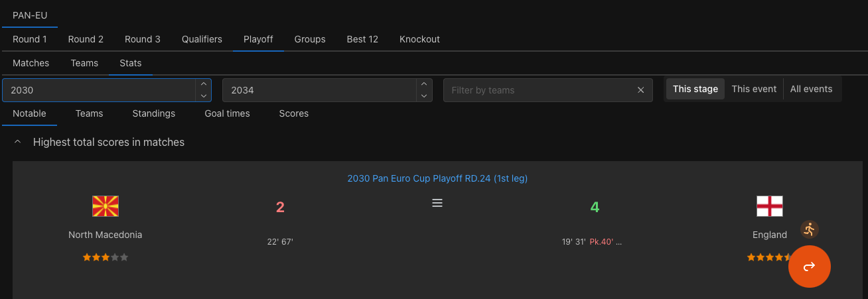Click the orange share arrow floating button
This screenshot has width=868, height=299.
(x=809, y=267)
